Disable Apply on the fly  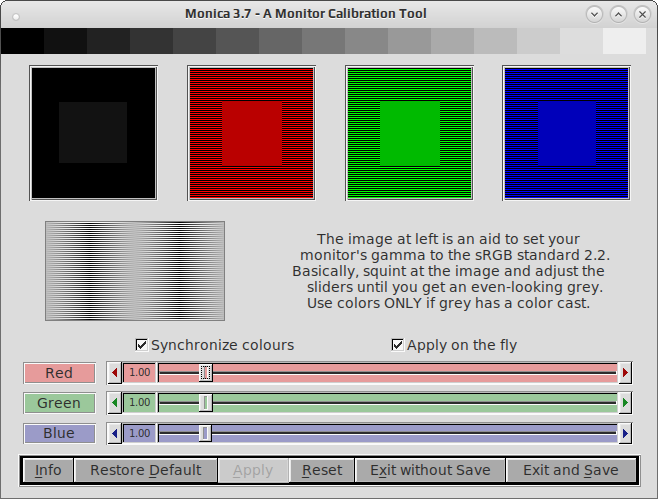[x=397, y=345]
